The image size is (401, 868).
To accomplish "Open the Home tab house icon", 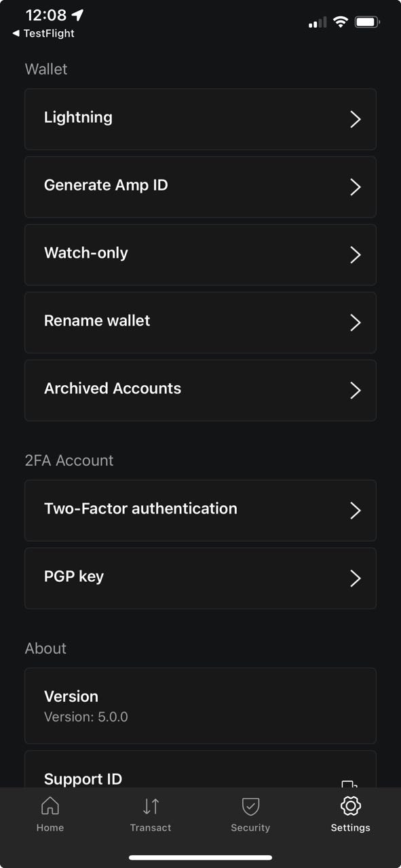I will point(50,806).
